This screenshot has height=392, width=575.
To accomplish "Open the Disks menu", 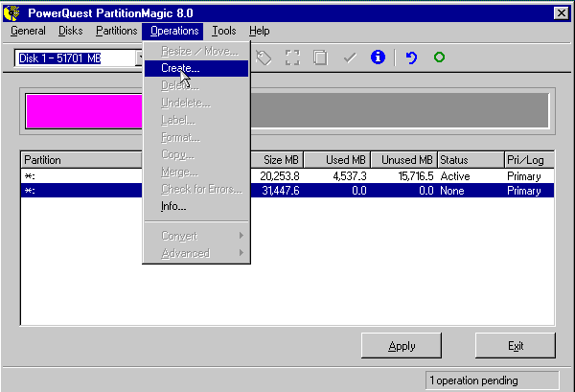I will [x=70, y=31].
